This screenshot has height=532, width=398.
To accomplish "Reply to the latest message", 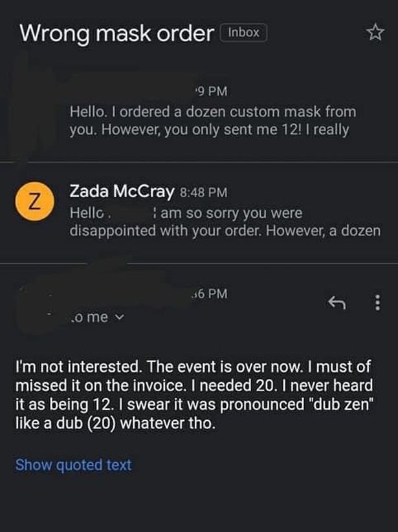I will click(335, 303).
